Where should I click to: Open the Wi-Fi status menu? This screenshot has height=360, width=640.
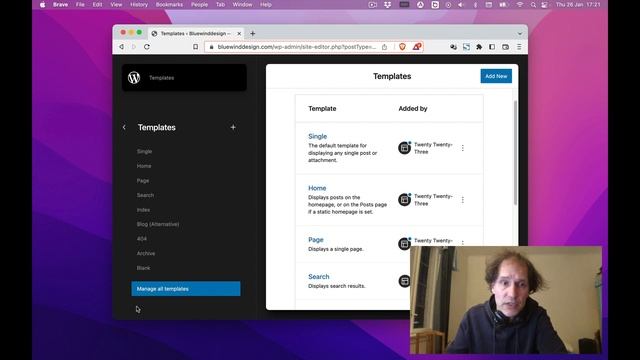(x=520, y=5)
